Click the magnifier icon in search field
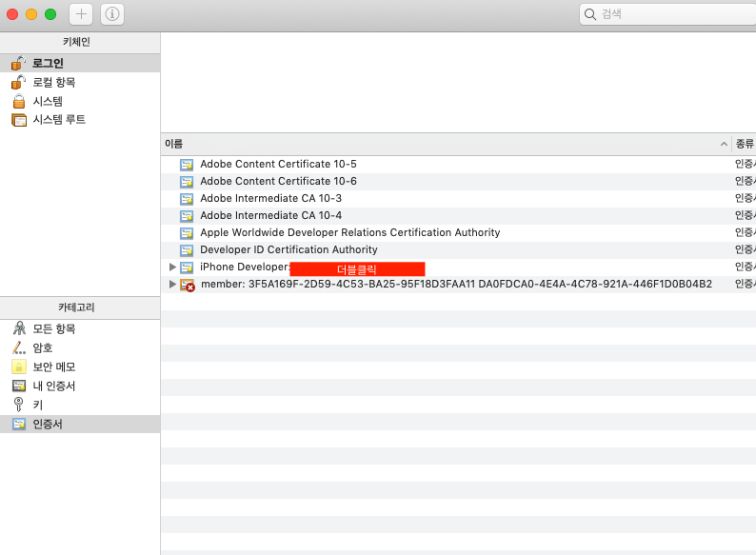Image resolution: width=756 pixels, height=555 pixels. [590, 14]
